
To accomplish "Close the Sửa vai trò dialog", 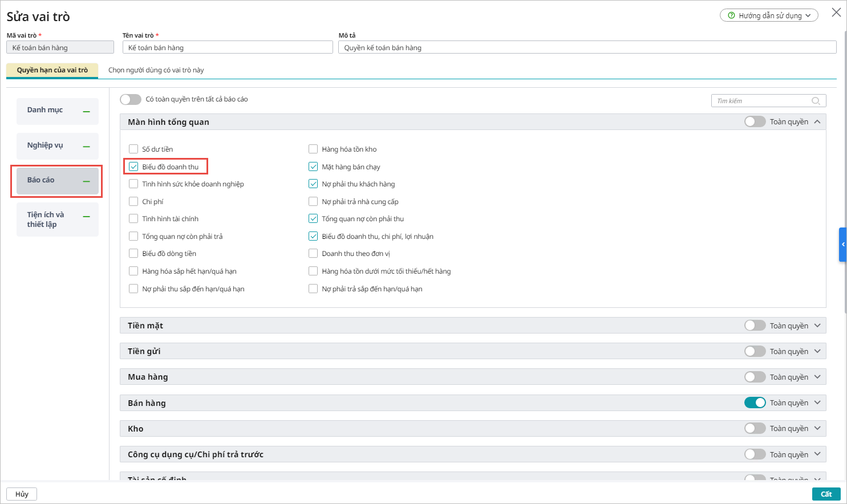I will tap(836, 13).
